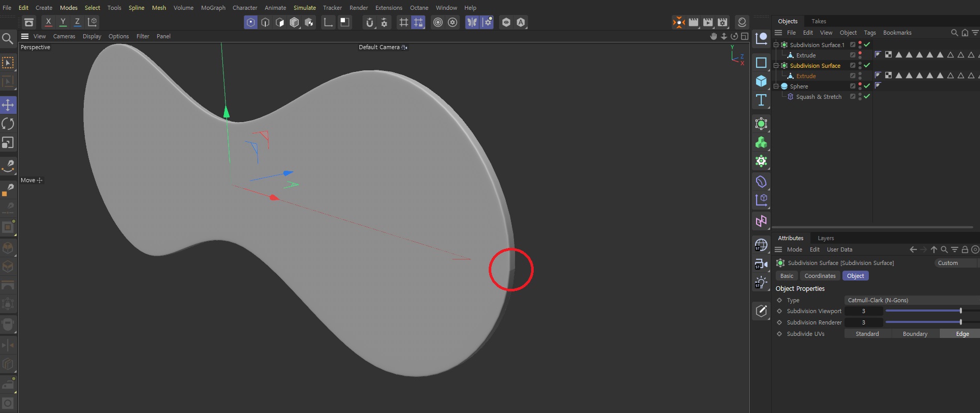This screenshot has width=980, height=413.
Task: Open the green Volume builder palette icon
Action: 761,142
